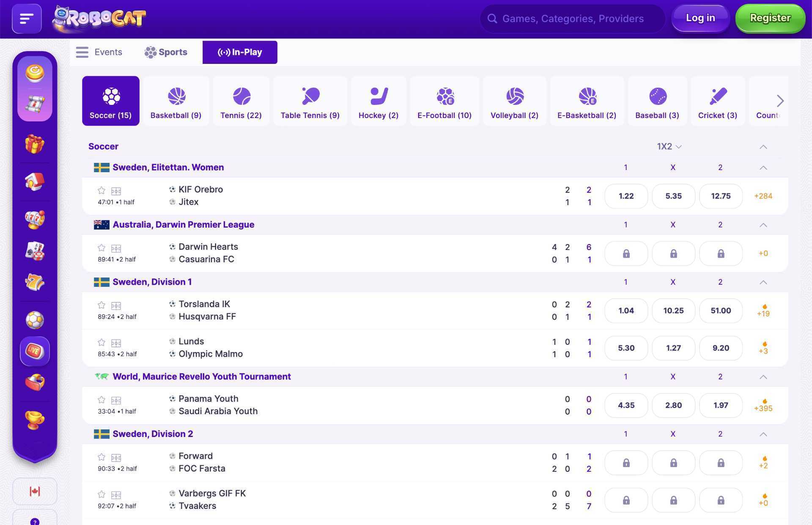This screenshot has height=525, width=812.
Task: Click the Log in button
Action: pyautogui.click(x=700, y=18)
